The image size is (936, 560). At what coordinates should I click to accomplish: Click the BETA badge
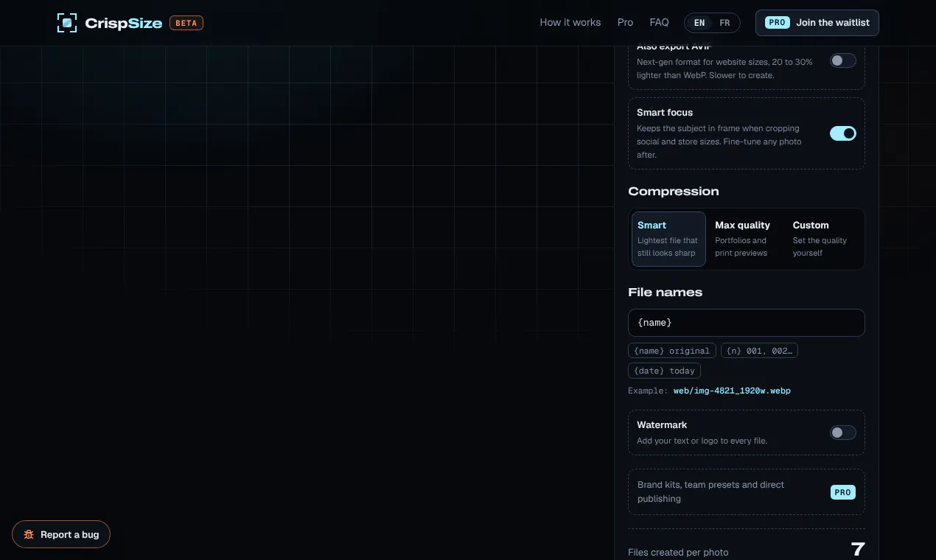tap(186, 23)
